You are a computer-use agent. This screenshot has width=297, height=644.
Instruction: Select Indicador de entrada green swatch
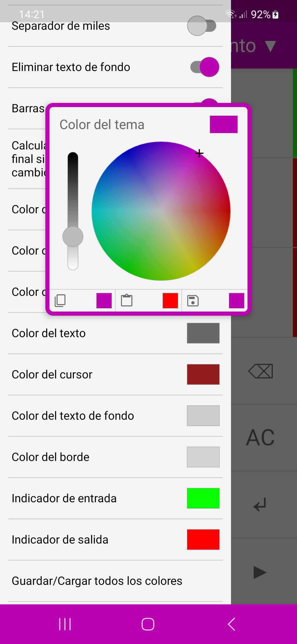[x=203, y=498]
